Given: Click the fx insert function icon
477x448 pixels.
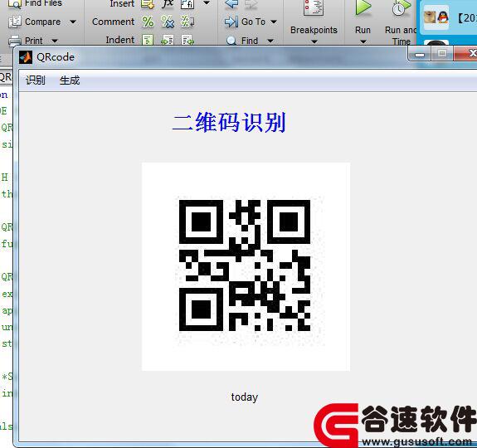Looking at the screenshot, I should [x=168, y=3].
